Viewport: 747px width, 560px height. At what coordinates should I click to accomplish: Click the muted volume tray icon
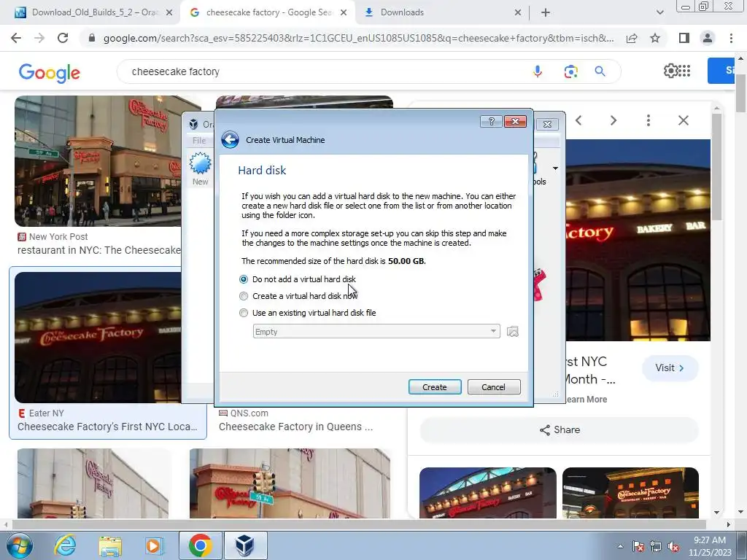pos(673,547)
